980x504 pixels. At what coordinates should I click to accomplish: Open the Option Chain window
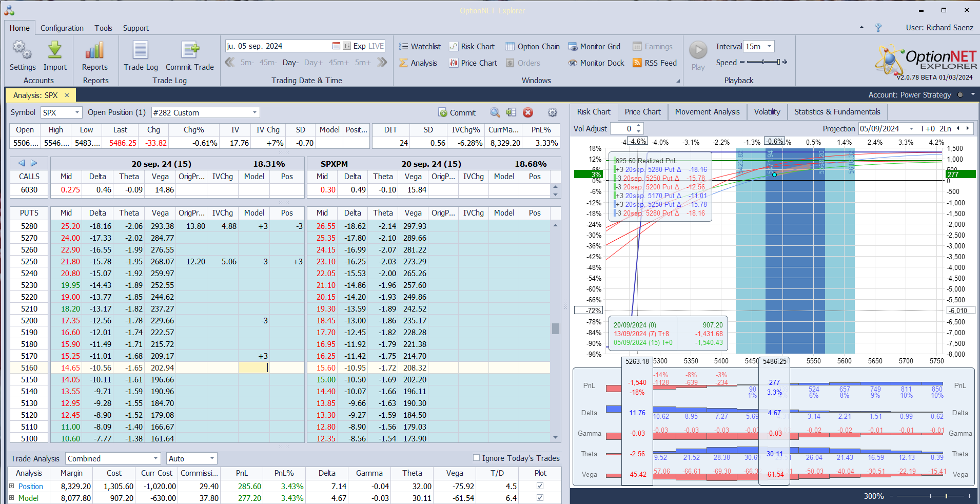point(533,46)
